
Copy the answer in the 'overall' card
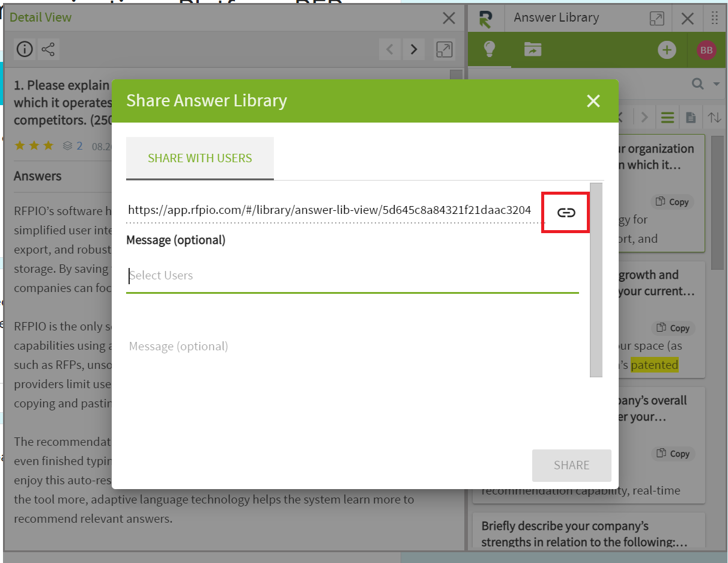coord(673,454)
